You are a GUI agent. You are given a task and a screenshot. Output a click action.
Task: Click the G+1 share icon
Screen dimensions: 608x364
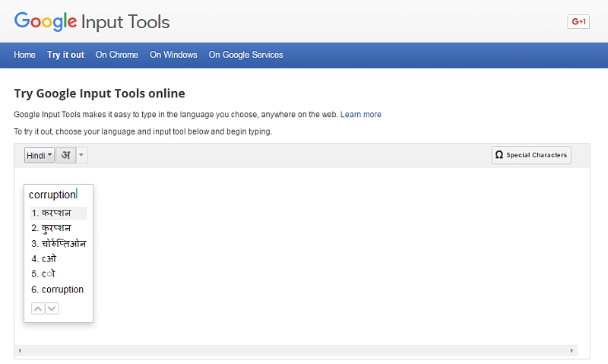[578, 21]
